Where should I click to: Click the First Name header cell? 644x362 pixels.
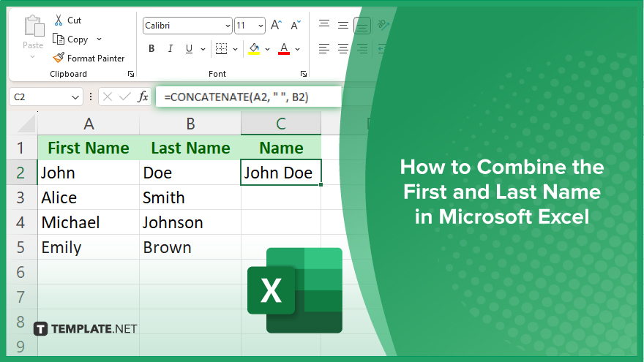[89, 148]
